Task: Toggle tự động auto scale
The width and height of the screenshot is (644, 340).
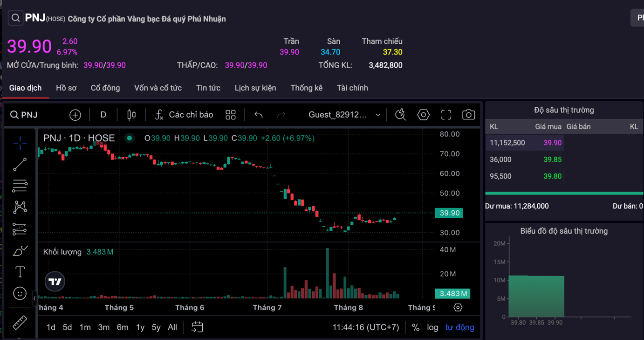Action: 459,327
